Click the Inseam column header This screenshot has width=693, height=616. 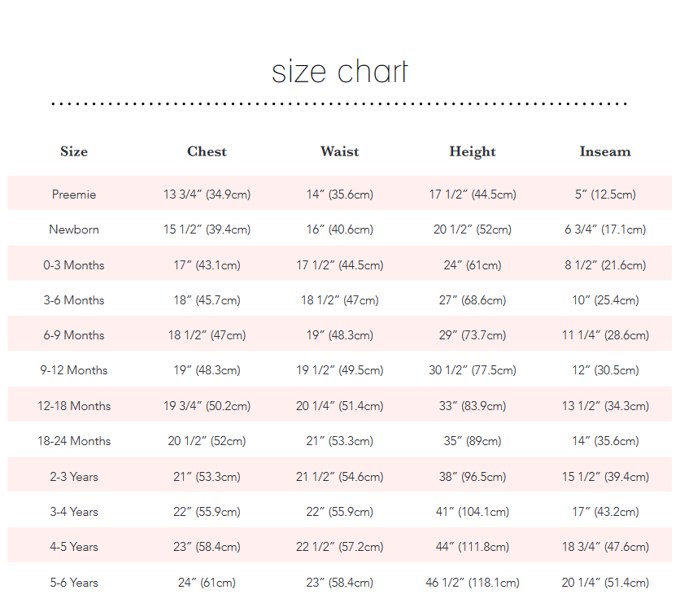(x=605, y=151)
